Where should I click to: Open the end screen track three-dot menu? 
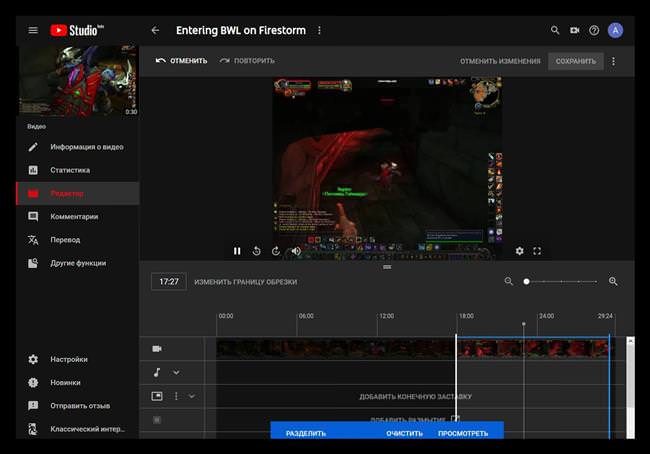click(x=176, y=396)
